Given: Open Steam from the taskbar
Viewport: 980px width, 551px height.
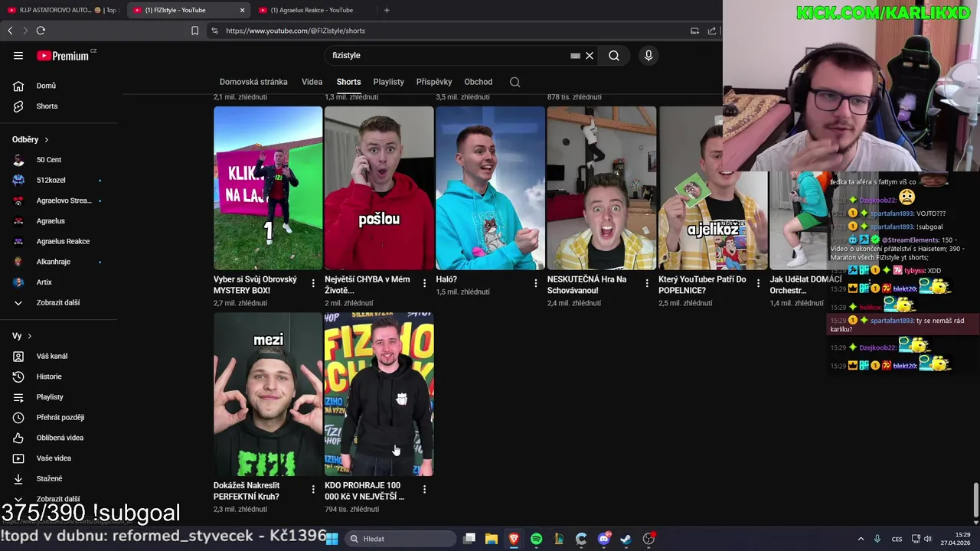Looking at the screenshot, I should (626, 539).
